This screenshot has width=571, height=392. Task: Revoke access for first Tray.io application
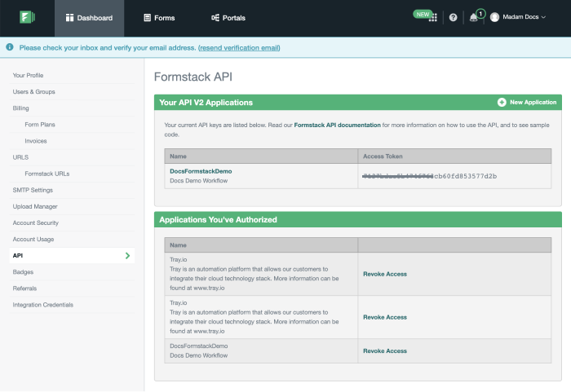(x=384, y=275)
